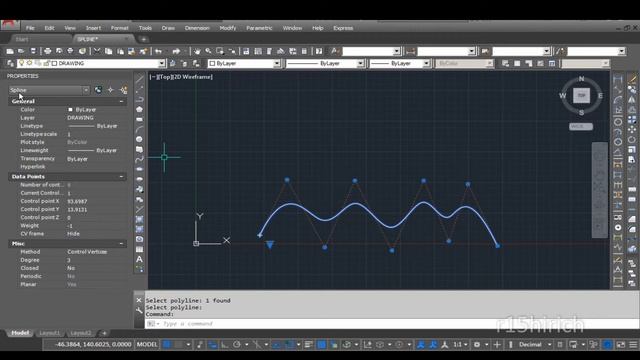Image resolution: width=640 pixels, height=360 pixels.
Task: Click the customization menu icon in status bar
Action: tap(633, 344)
